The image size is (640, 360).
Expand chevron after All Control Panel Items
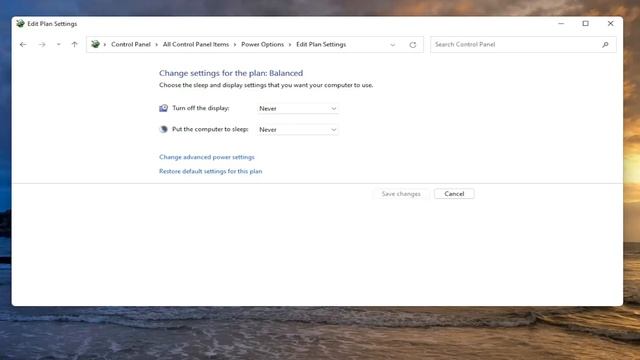click(235, 44)
